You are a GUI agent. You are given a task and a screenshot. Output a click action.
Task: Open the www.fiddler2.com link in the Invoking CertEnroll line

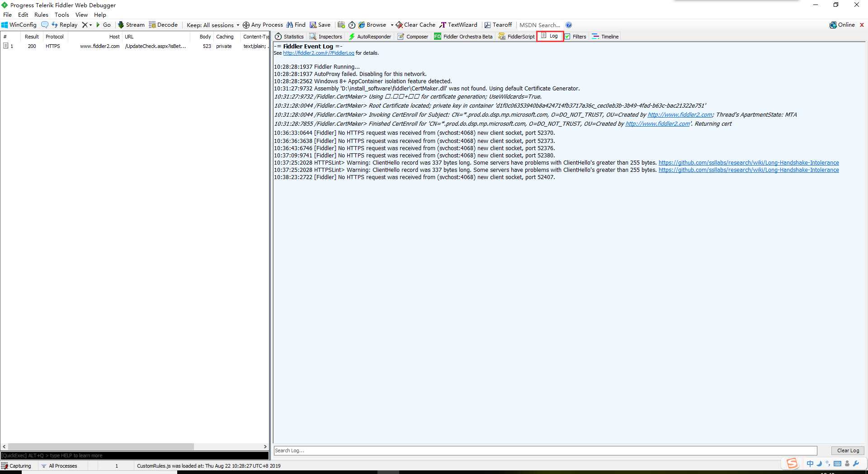[x=680, y=115]
